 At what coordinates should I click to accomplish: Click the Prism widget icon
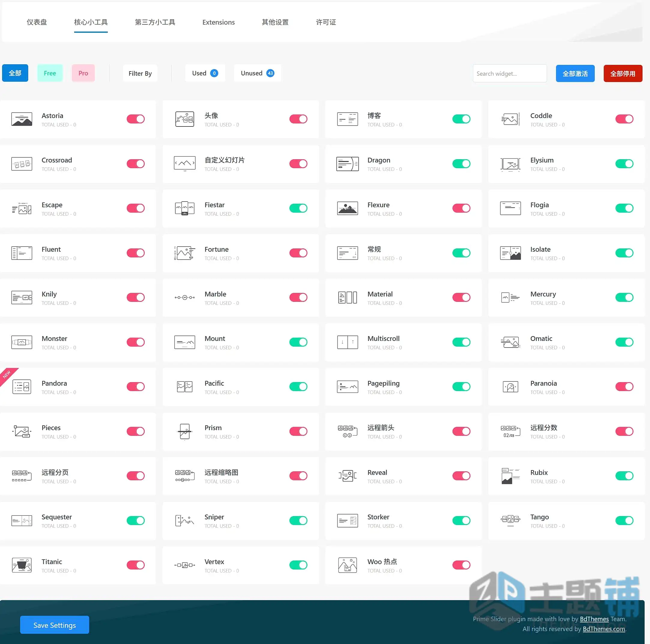pos(185,432)
